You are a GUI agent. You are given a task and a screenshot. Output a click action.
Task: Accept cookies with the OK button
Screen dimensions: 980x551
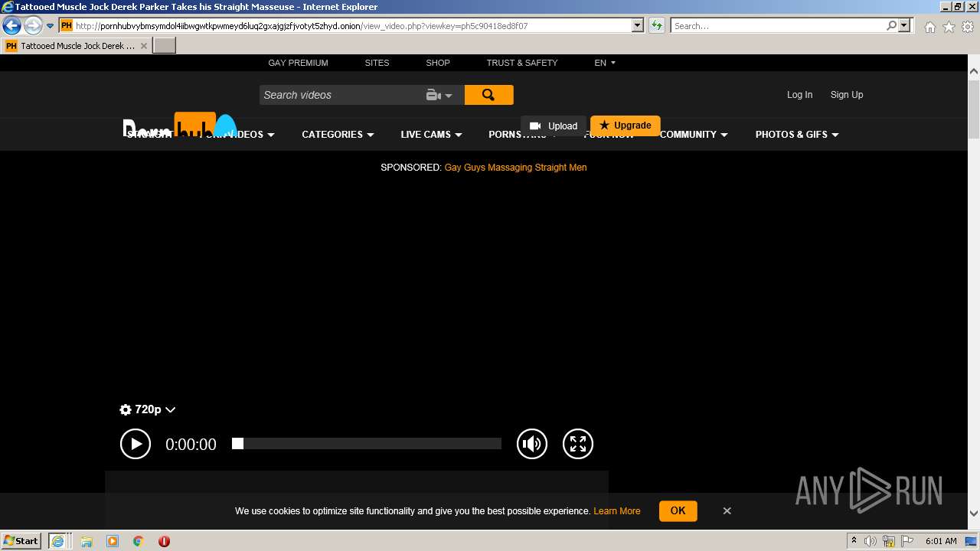(678, 511)
